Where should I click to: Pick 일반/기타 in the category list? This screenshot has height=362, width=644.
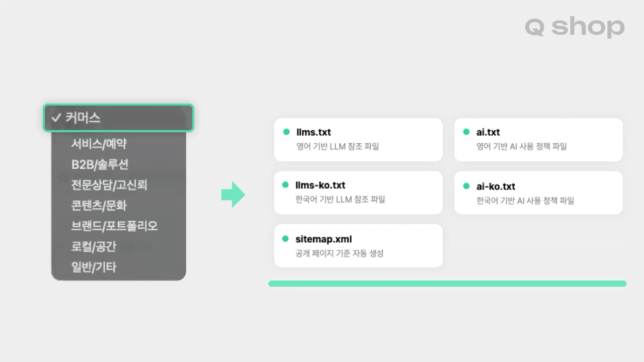(x=94, y=267)
